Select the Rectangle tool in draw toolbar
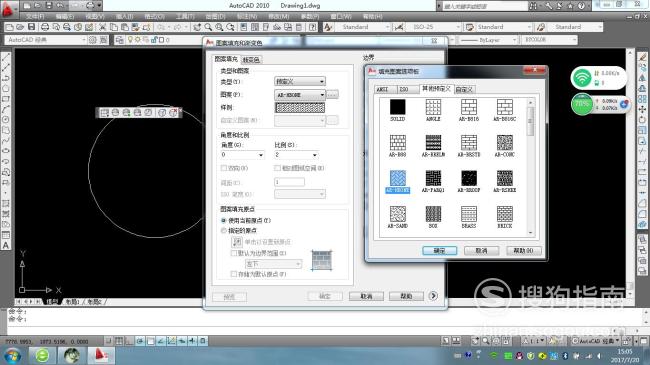 coord(6,99)
